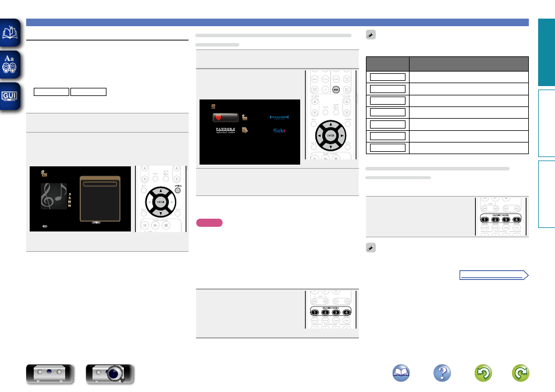This screenshot has height=392, width=555.
Task: Click the flickr logo in the network screen
Action: (x=280, y=131)
